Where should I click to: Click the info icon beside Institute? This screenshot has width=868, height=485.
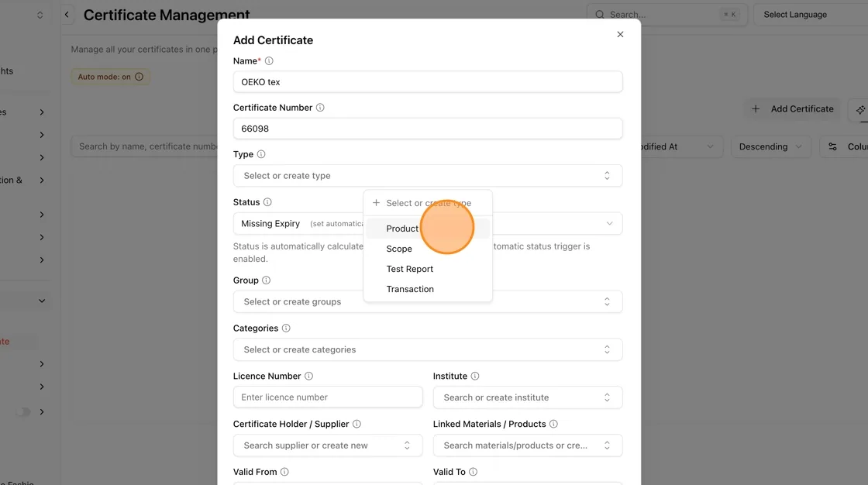475,376
